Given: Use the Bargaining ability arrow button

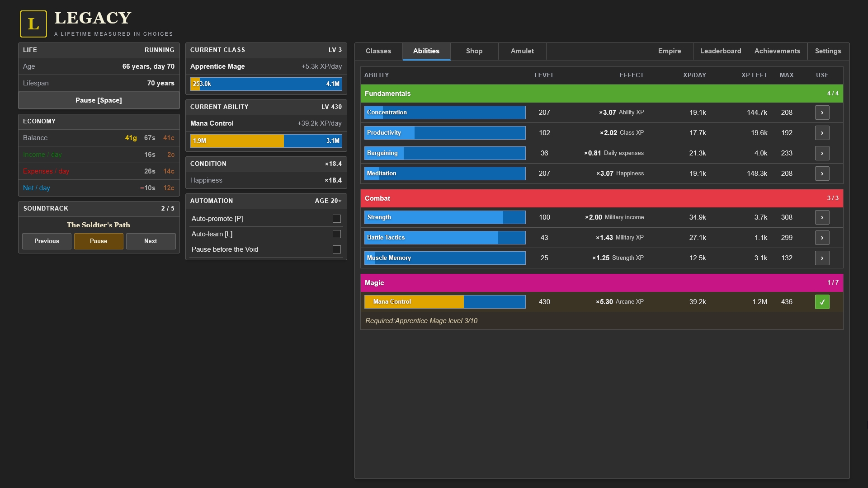Looking at the screenshot, I should (x=822, y=153).
